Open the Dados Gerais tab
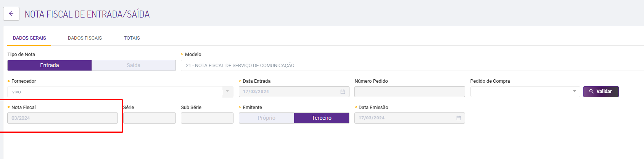This screenshot has height=159, width=644. tap(29, 38)
